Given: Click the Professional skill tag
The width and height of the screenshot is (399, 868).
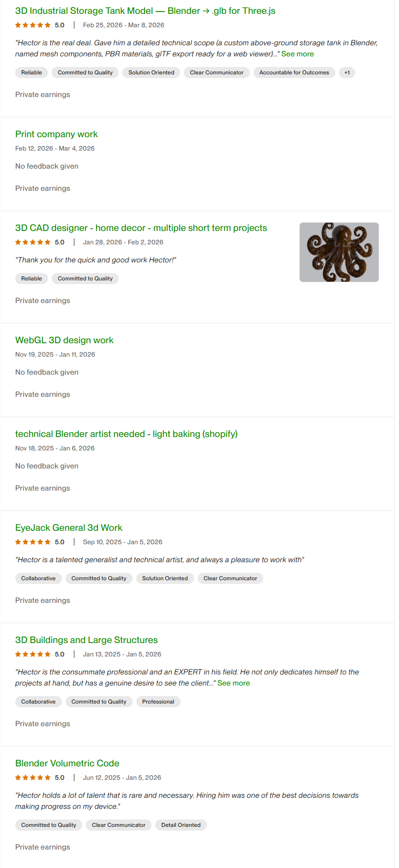Looking at the screenshot, I should tap(158, 702).
